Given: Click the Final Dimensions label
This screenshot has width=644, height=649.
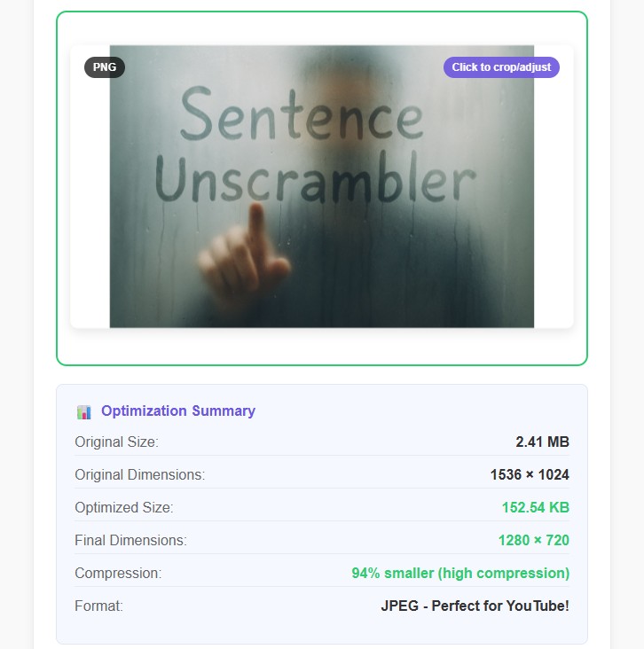Looking at the screenshot, I should tap(130, 540).
